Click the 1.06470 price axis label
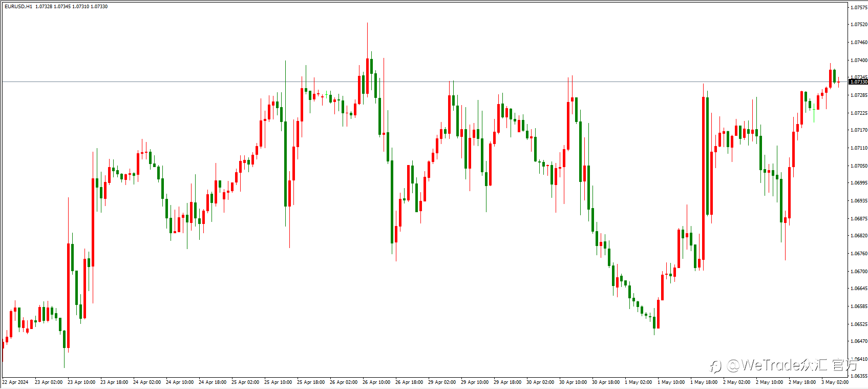The image size is (868, 389). point(859,341)
